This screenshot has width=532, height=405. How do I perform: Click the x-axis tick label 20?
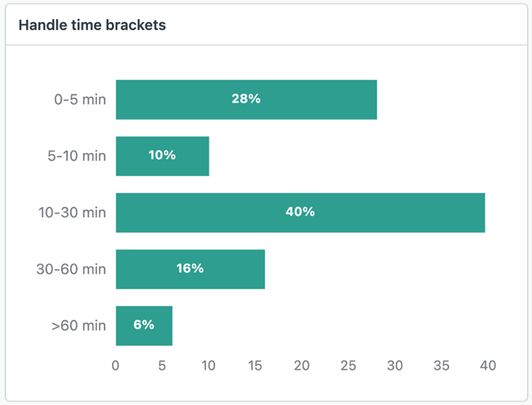[x=302, y=365]
